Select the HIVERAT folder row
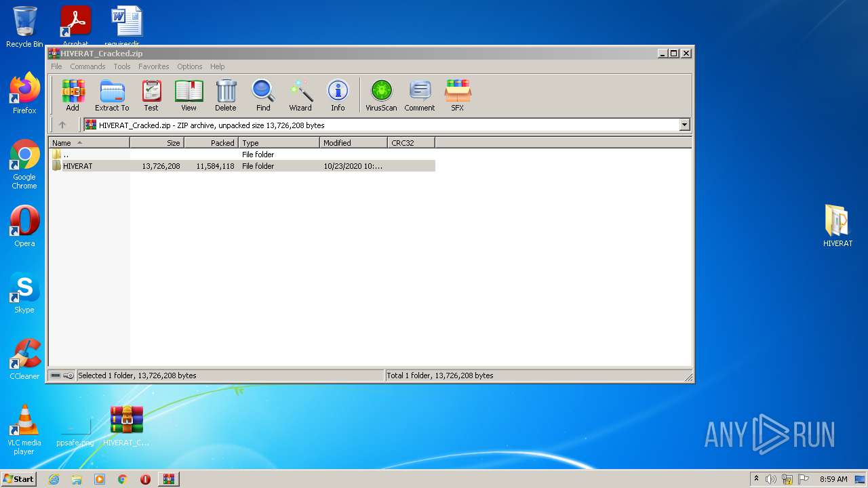868x488 pixels. (x=242, y=166)
